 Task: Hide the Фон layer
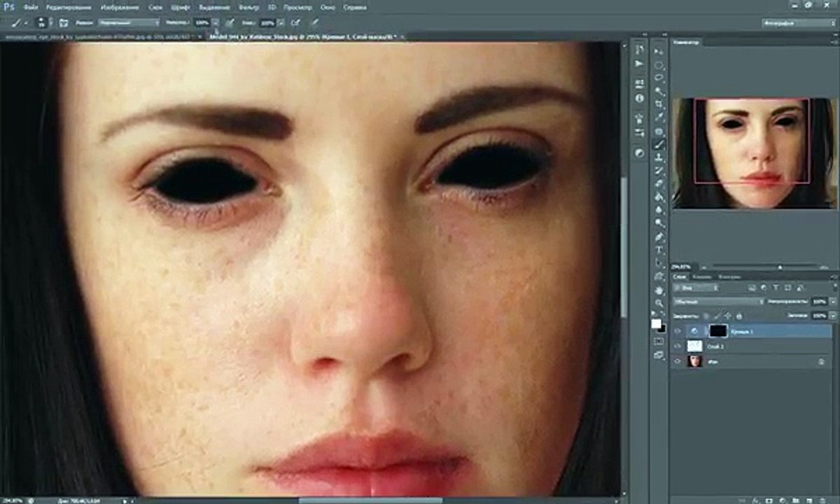(x=678, y=362)
